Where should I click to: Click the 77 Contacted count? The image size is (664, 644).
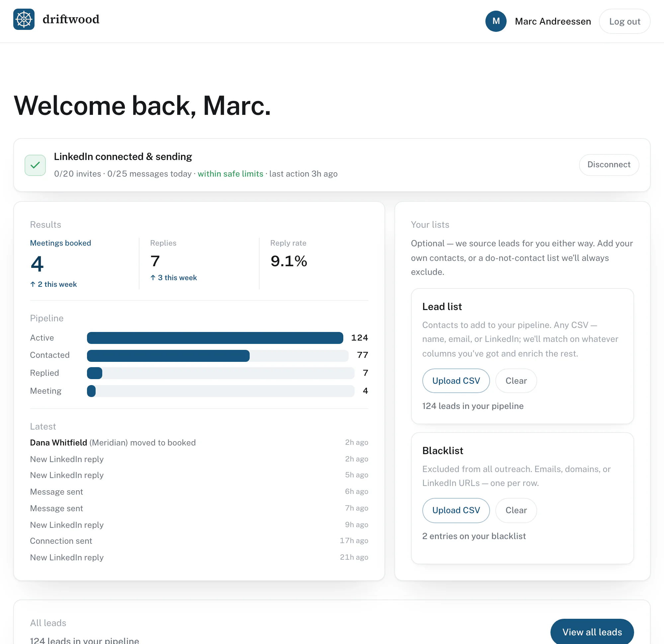click(x=363, y=355)
